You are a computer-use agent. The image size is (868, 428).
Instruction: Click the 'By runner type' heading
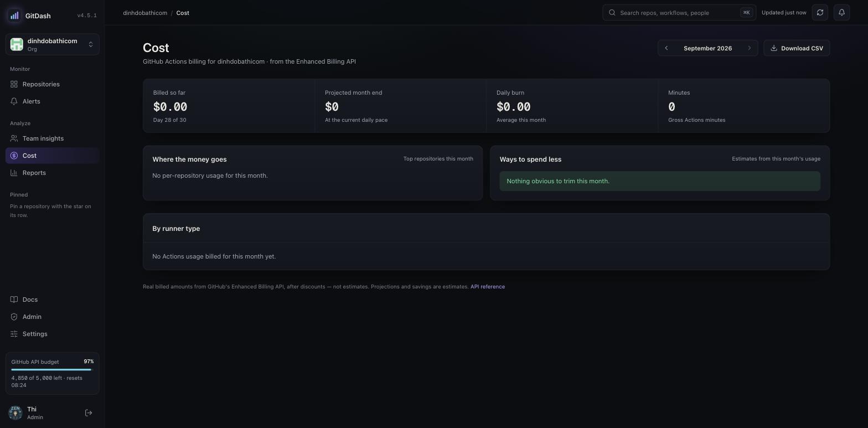click(176, 229)
